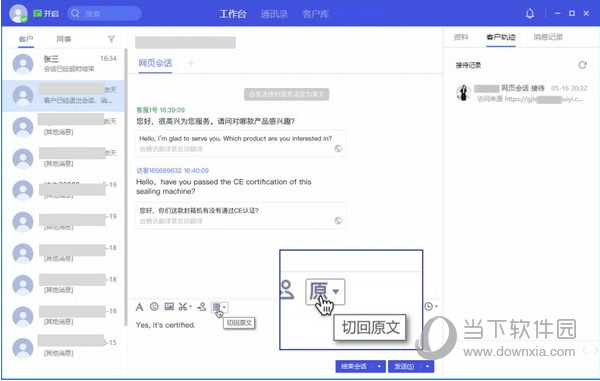The image size is (600, 381).
Task: Click the agent photo in 接待记录
Action: (463, 93)
